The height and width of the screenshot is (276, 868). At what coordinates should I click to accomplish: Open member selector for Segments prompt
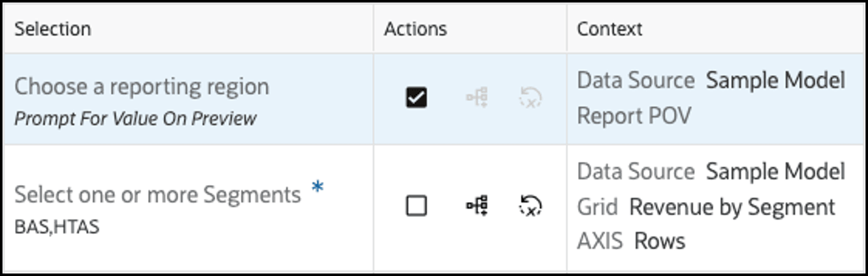[477, 205]
